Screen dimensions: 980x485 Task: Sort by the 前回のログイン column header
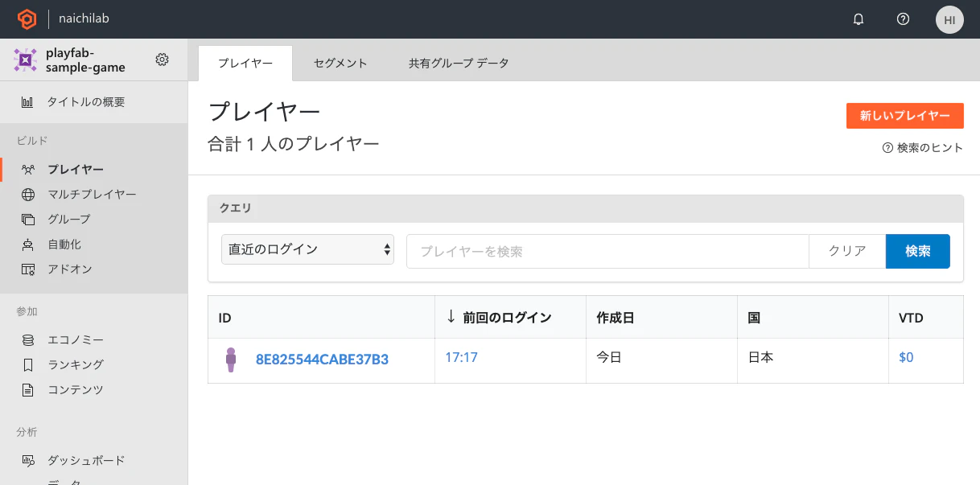[x=510, y=317]
